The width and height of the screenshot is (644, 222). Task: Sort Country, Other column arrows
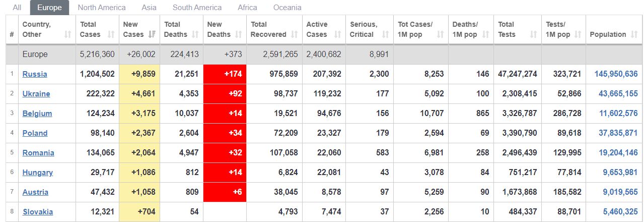pyautogui.click(x=68, y=35)
